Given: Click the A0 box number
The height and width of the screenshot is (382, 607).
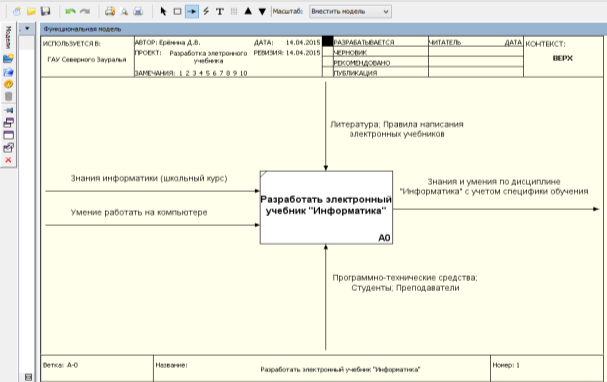Looking at the screenshot, I should (x=384, y=238).
